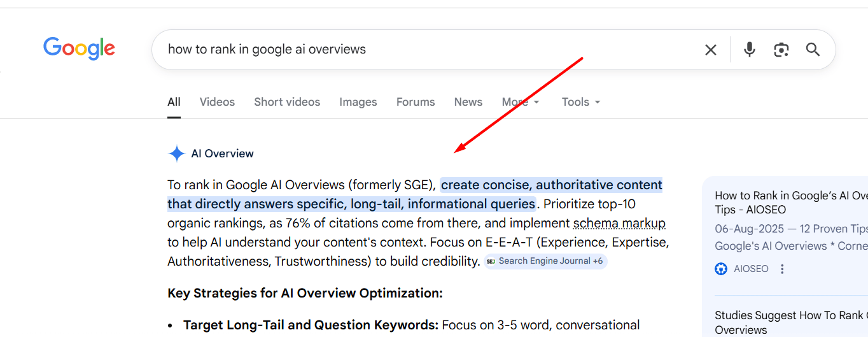Screen dimensions: 868x337
Task: Open the Search Engine Journal +6 sources chip
Action: click(x=545, y=261)
